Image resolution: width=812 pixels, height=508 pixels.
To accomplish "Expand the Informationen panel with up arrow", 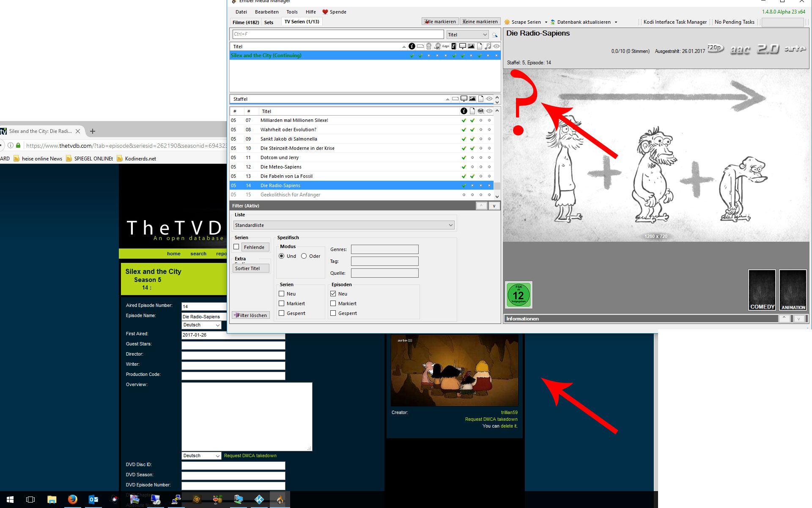I will tap(784, 318).
